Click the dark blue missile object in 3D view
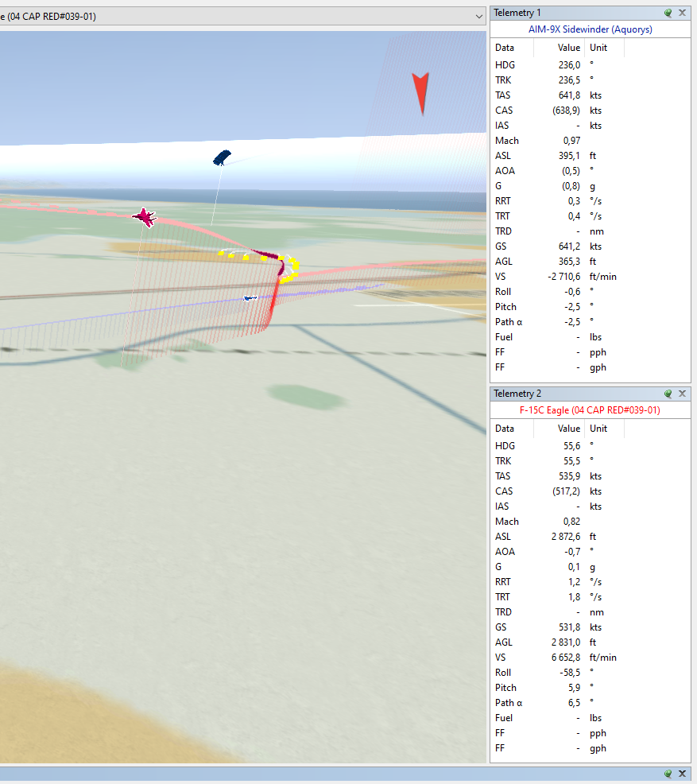Screen dimensions: 697x784 (x=222, y=157)
